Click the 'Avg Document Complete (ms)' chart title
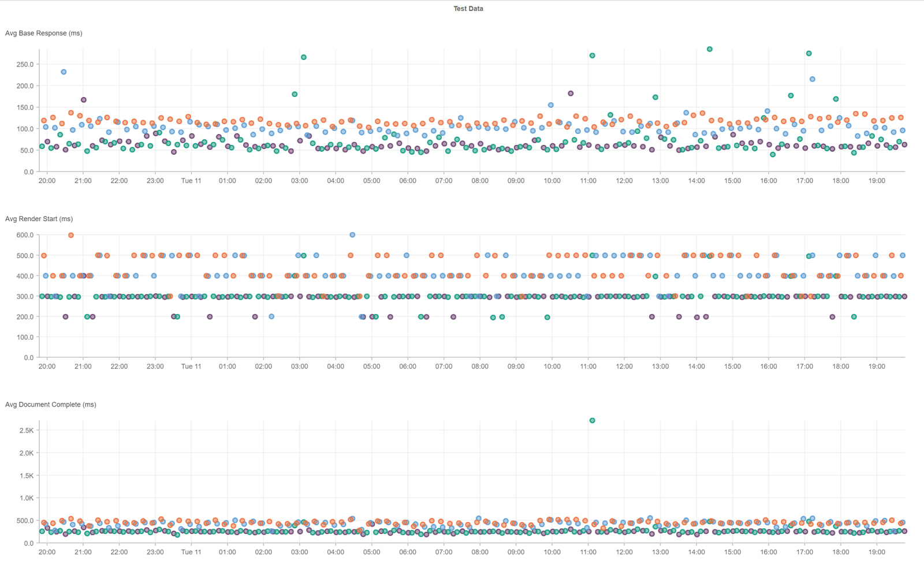This screenshot has height=571, width=924. click(x=51, y=405)
